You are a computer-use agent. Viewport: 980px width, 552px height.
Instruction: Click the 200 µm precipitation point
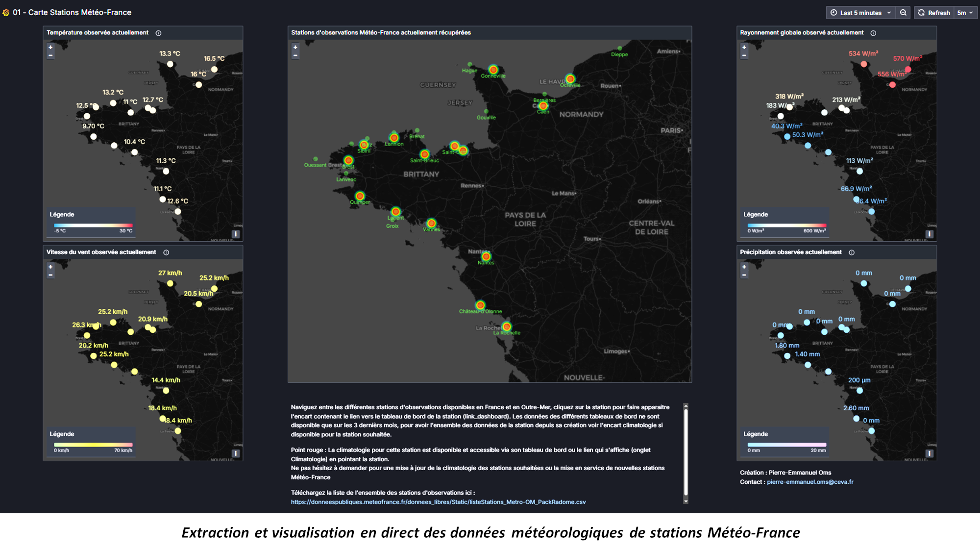860,391
